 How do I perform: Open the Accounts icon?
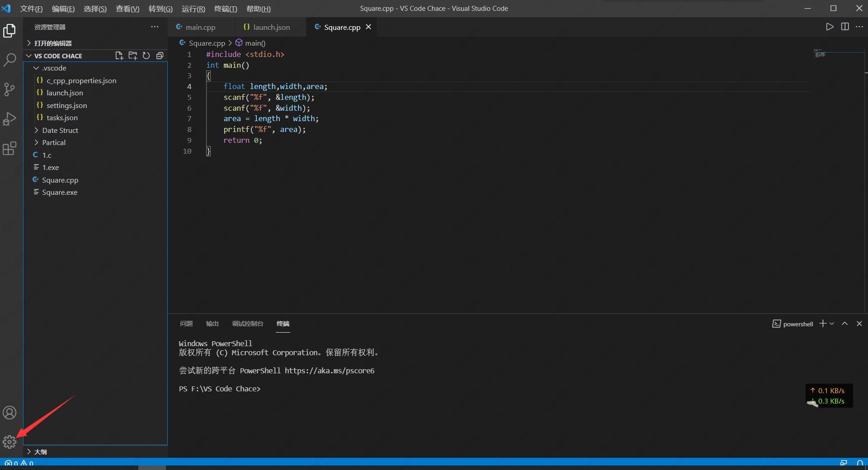click(9, 413)
